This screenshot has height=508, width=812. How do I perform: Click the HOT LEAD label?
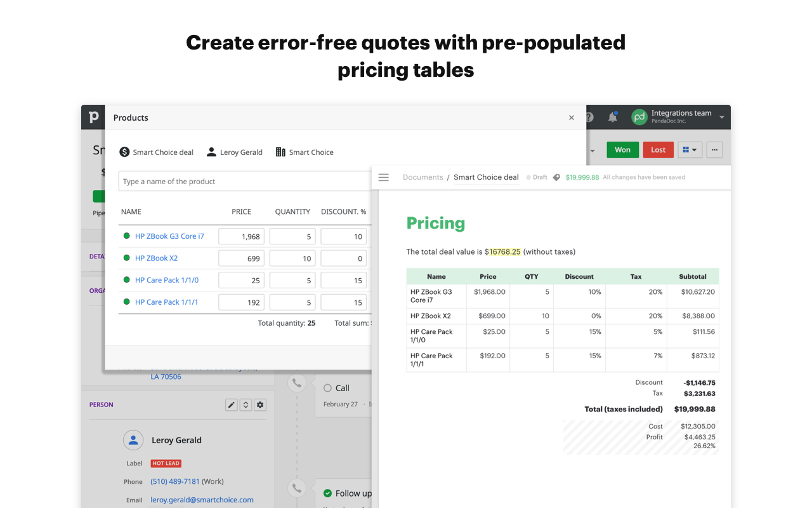pyautogui.click(x=166, y=464)
